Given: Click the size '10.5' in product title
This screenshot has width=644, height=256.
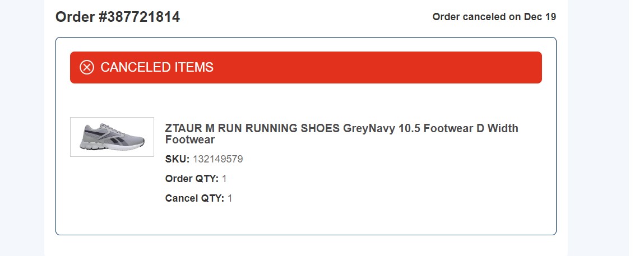Looking at the screenshot, I should tap(409, 128).
